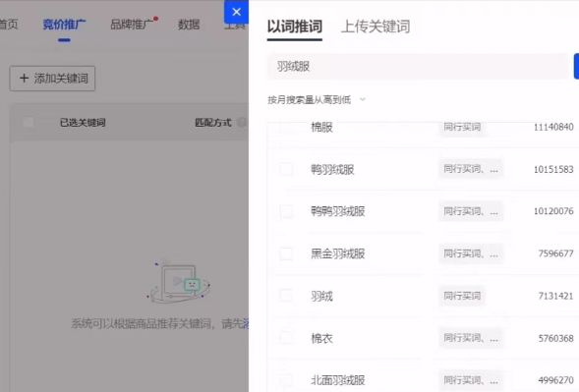The image size is (579, 392).
Task: Click the search volume 11140840
Action: point(553,127)
